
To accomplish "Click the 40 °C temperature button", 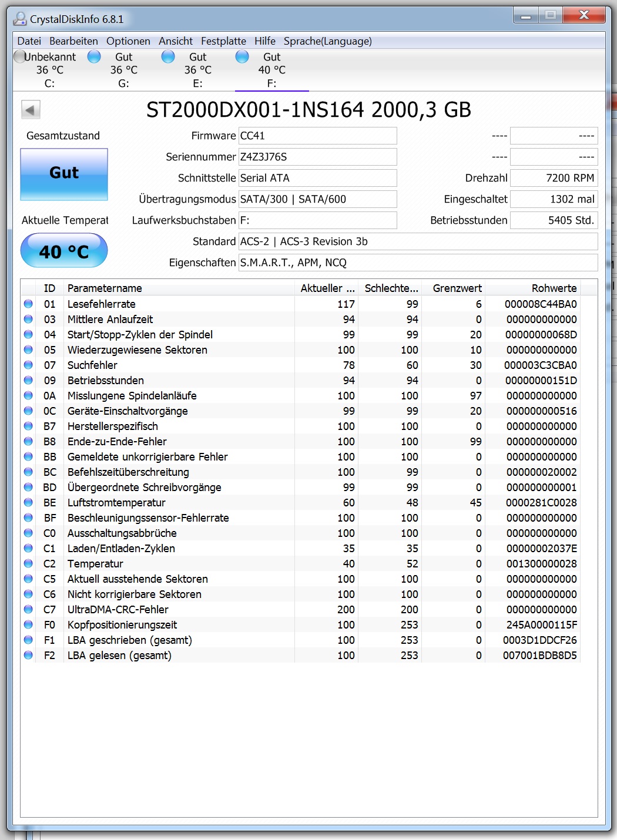I will click(64, 251).
